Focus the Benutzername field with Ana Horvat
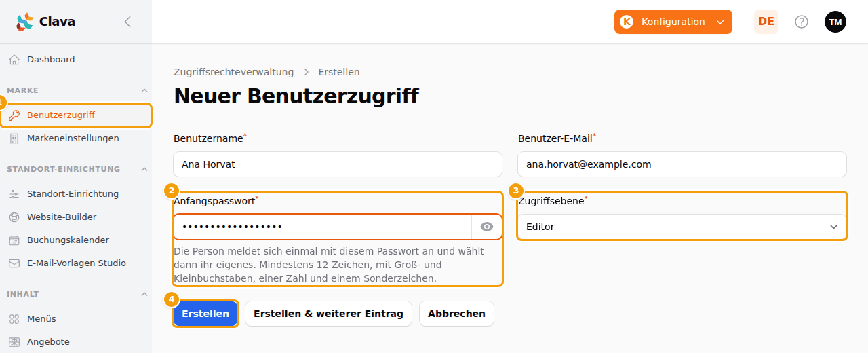Viewport: 868px width, 353px height. 338,164
